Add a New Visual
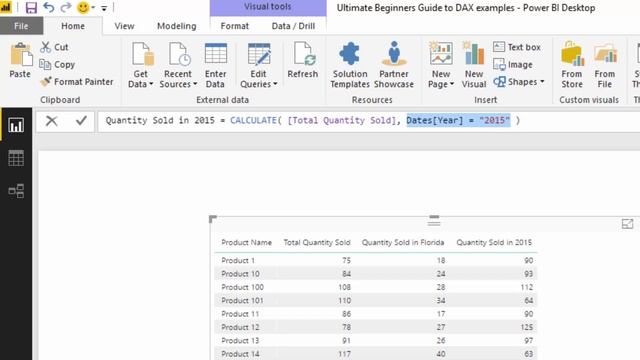The height and width of the screenshot is (360, 640). coord(474,65)
